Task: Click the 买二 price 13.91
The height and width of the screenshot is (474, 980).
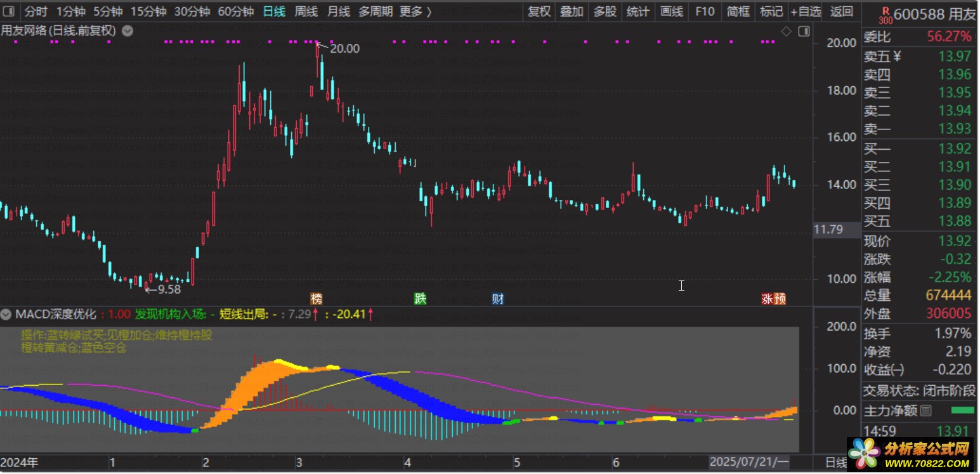Action: [x=955, y=167]
